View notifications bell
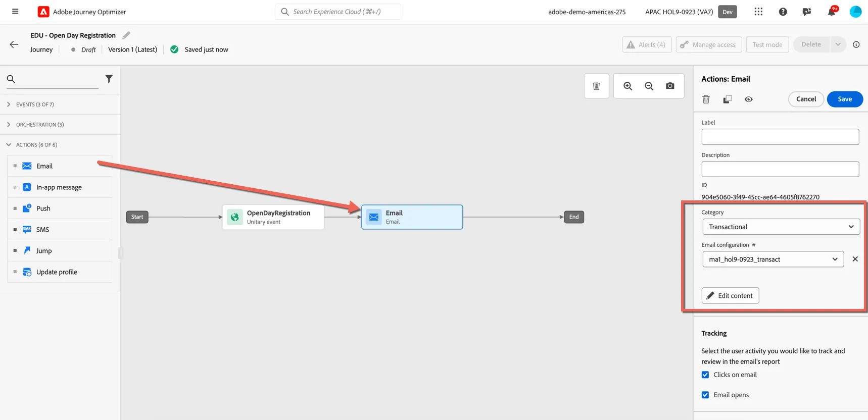 coord(831,12)
